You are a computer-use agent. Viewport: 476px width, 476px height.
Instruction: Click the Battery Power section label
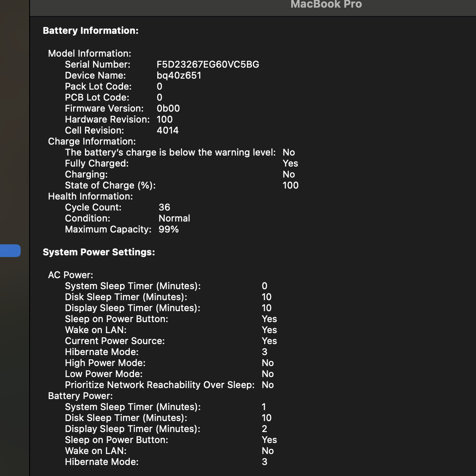pos(80,396)
